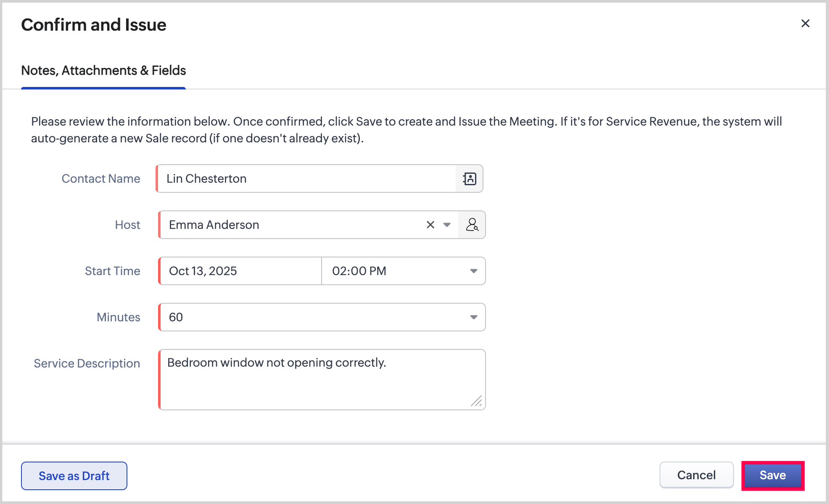
Task: Open contact lookup icon beside Contact Name
Action: [x=469, y=179]
